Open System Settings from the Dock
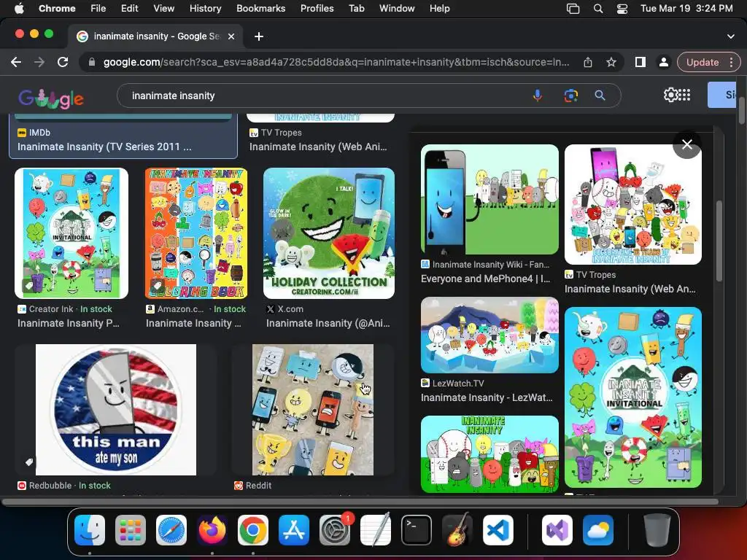Screen dimensions: 747x560 335,530
